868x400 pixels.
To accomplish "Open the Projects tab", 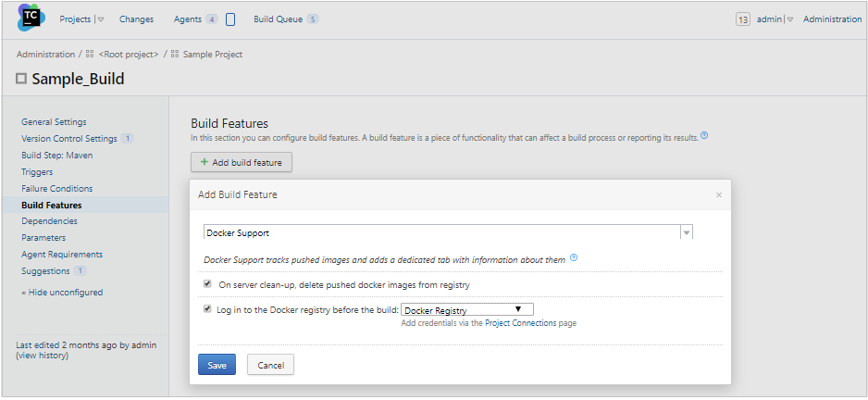I will point(75,19).
